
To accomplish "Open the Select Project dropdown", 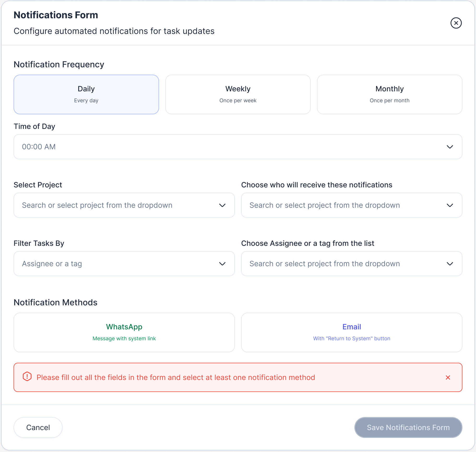I will [124, 205].
